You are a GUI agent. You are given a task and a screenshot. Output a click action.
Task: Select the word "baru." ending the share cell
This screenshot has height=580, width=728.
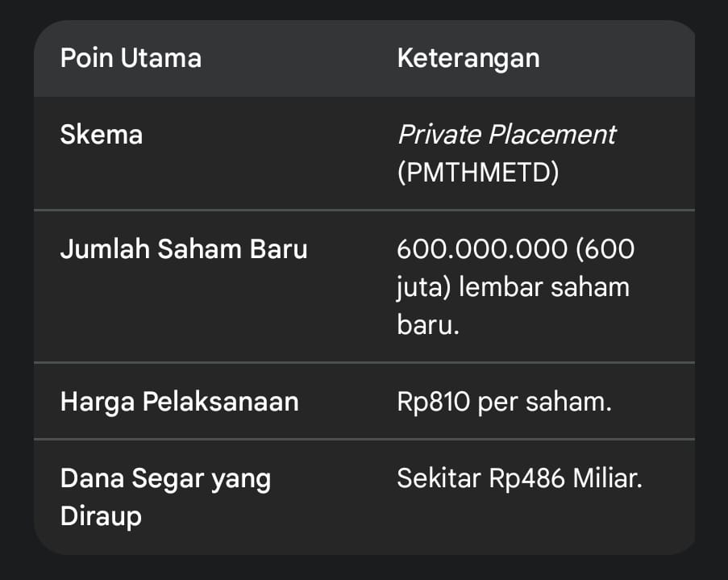[x=428, y=326]
